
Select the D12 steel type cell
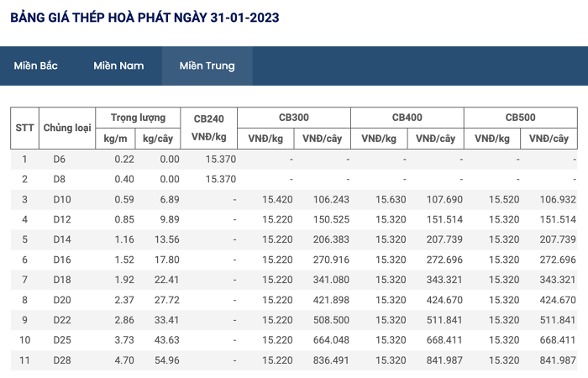[x=62, y=219]
